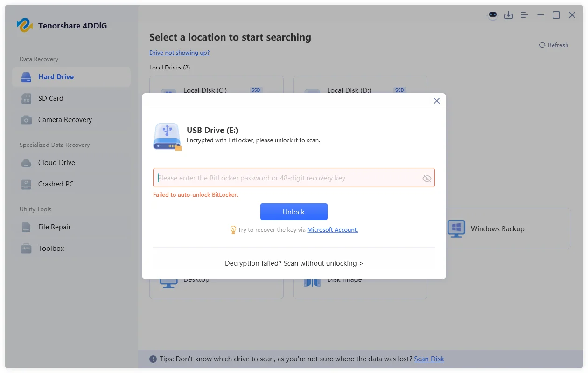Select Crashed PC recovery
The width and height of the screenshot is (588, 373).
[x=55, y=184]
